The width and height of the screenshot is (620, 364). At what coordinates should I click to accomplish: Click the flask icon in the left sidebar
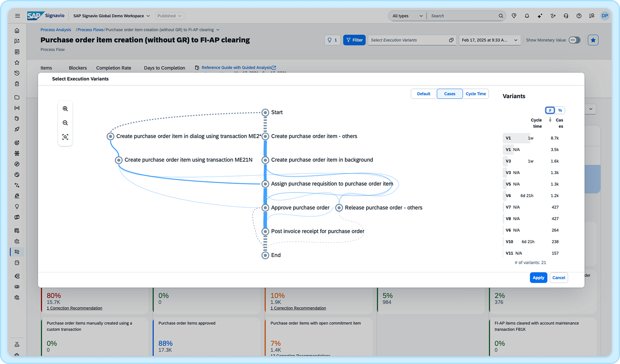coord(17,344)
